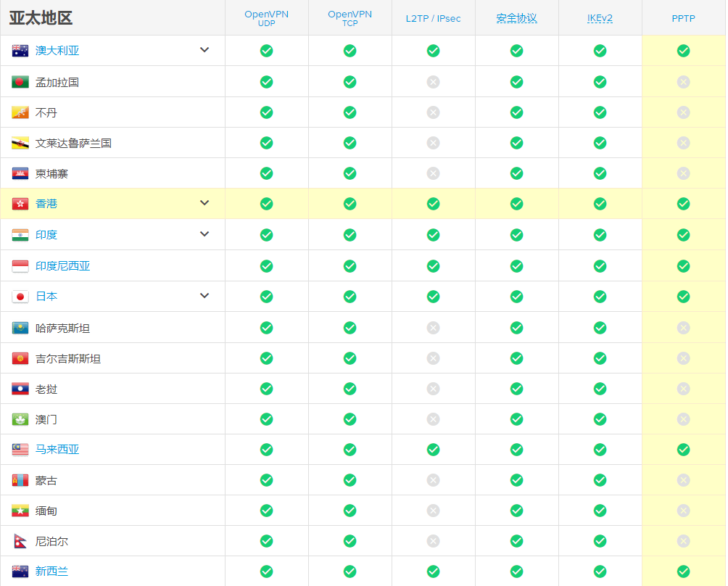Click 柬埔寨 OpenVPN UDP green checkmark
Viewport: 728px width, 586px height.
point(267,173)
